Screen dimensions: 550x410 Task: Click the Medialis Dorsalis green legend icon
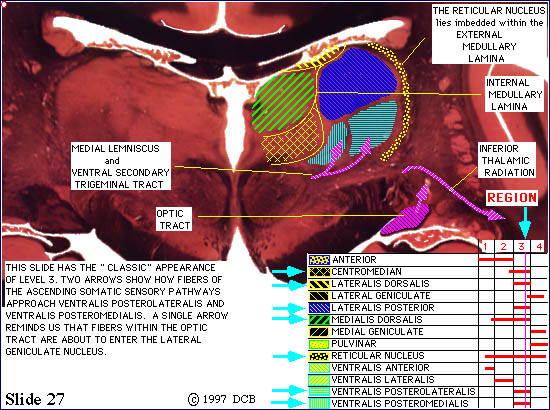point(319,320)
